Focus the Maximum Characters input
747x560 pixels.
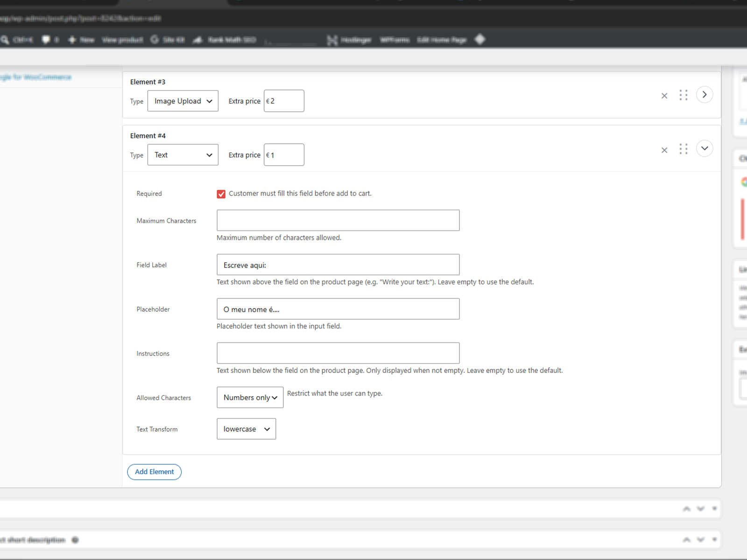click(x=338, y=220)
